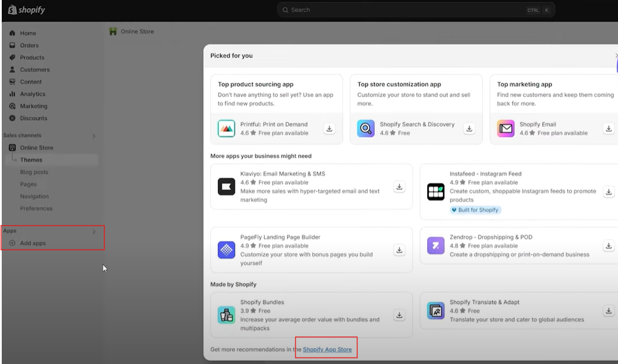This screenshot has height=364, width=618.
Task: Click the Built for Shopify badge
Action: (x=475, y=210)
